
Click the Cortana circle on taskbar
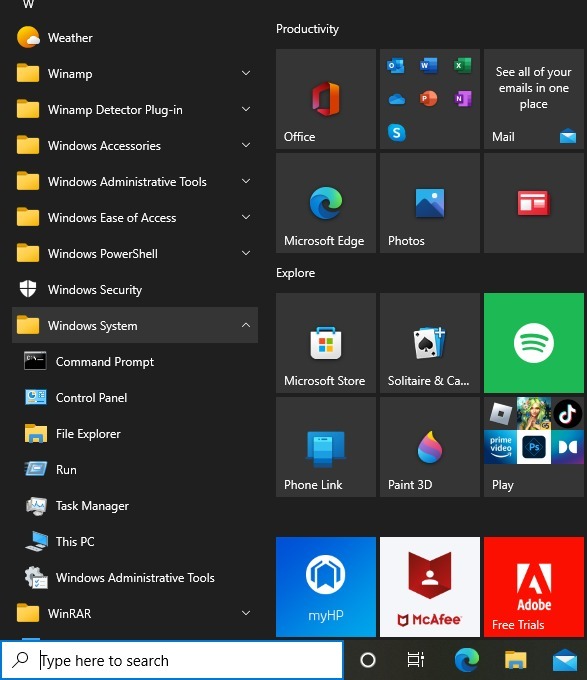click(368, 660)
